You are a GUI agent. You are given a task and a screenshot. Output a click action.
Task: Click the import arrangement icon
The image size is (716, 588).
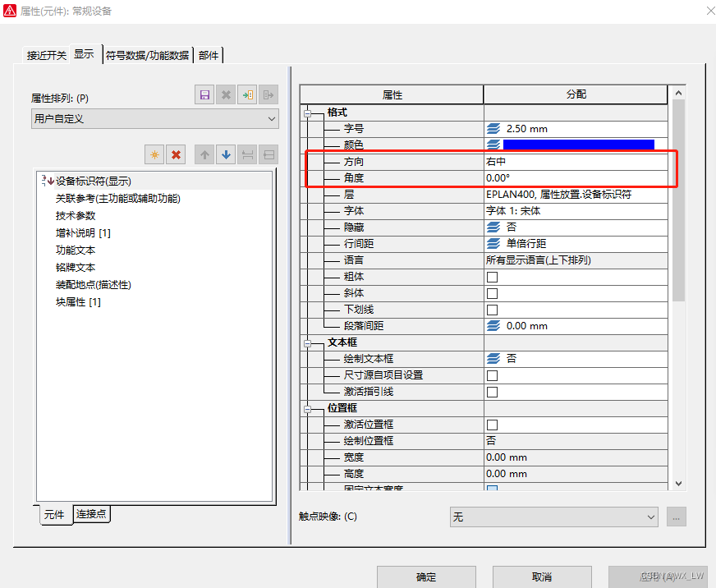(x=247, y=95)
